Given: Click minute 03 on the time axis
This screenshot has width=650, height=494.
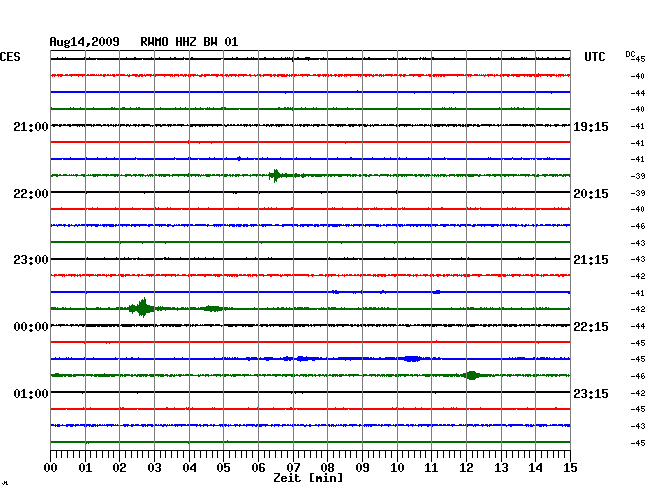Looking at the screenshot, I should [x=154, y=468].
